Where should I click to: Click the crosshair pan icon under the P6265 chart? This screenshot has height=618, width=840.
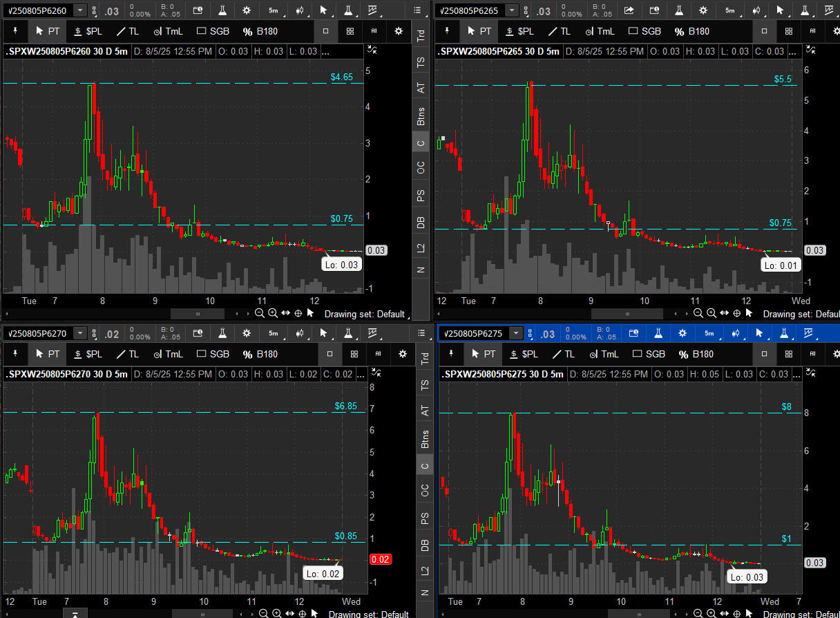(x=736, y=313)
